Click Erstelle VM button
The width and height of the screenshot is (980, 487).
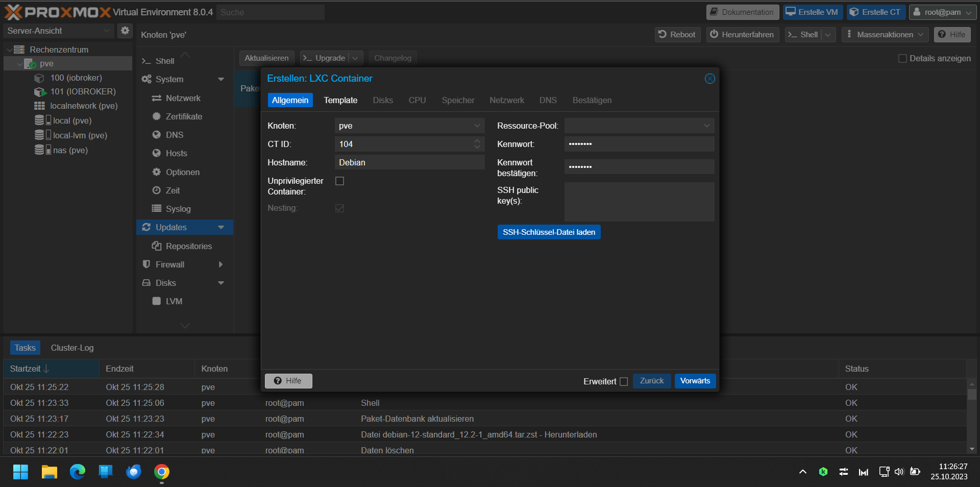click(812, 12)
